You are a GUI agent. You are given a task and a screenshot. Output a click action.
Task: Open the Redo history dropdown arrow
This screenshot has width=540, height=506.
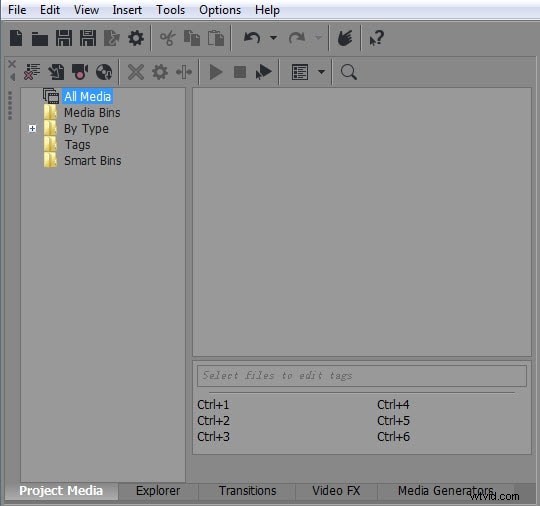coord(319,38)
